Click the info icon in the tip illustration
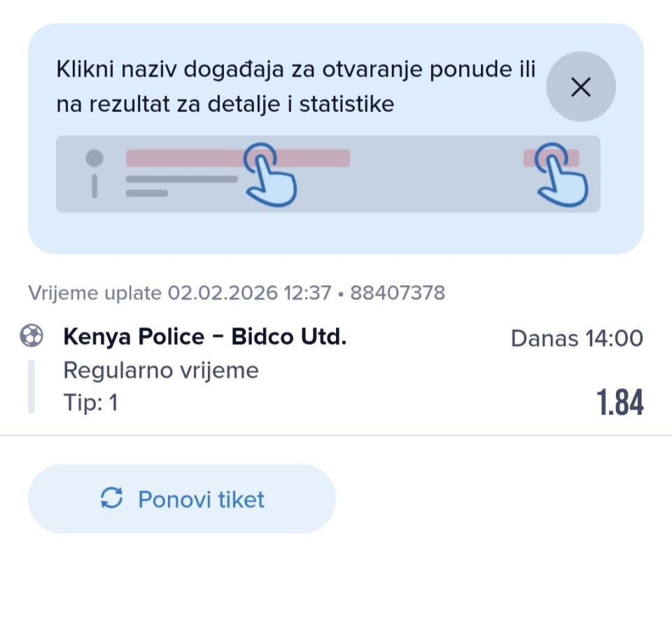The image size is (672, 622). click(94, 173)
